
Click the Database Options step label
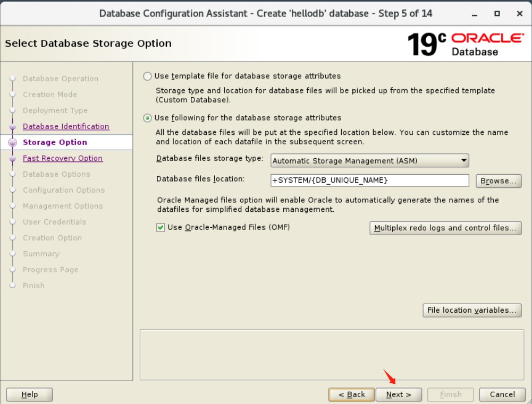point(56,174)
